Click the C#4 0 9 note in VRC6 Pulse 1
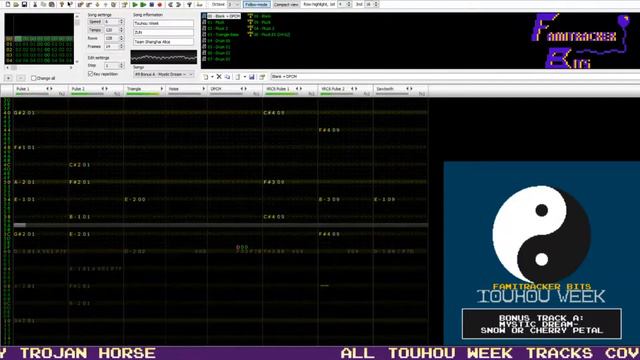Viewport: 640px width, 360px height. point(274,113)
